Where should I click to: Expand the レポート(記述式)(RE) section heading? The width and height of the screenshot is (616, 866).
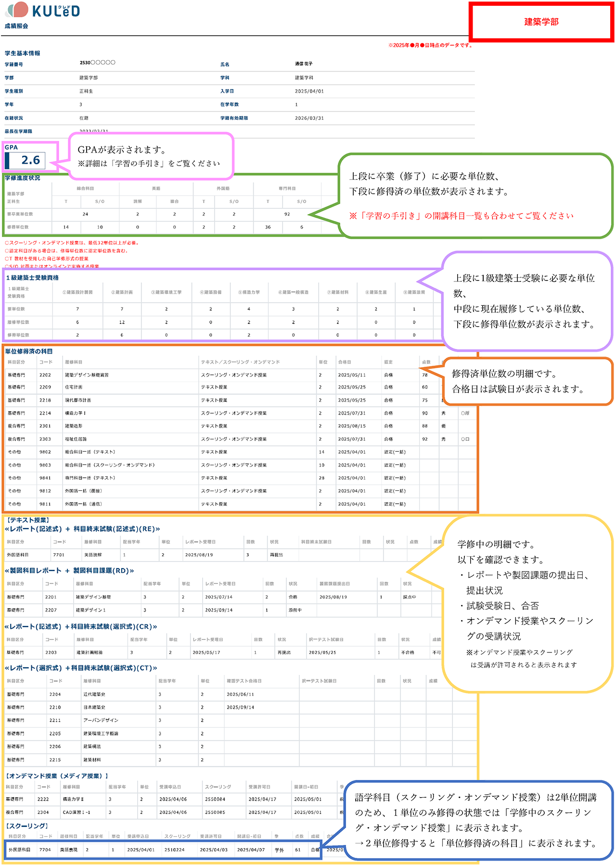tap(82, 529)
